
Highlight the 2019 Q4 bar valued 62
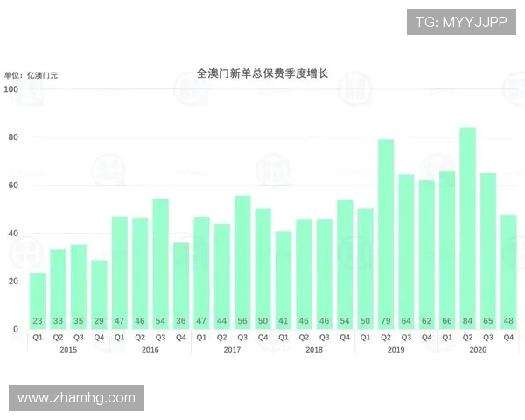point(427,255)
